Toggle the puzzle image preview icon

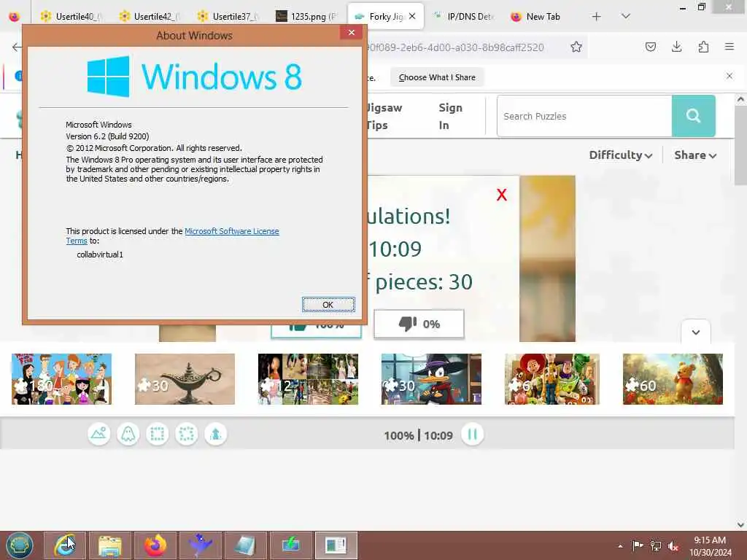(x=99, y=435)
